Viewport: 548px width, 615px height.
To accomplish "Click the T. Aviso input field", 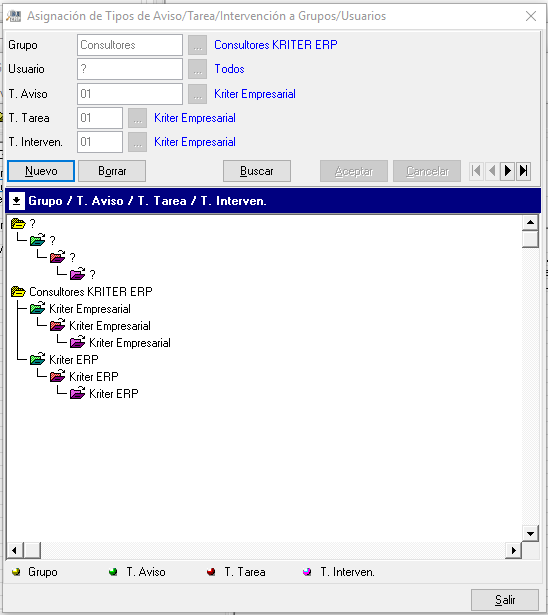I will point(130,94).
